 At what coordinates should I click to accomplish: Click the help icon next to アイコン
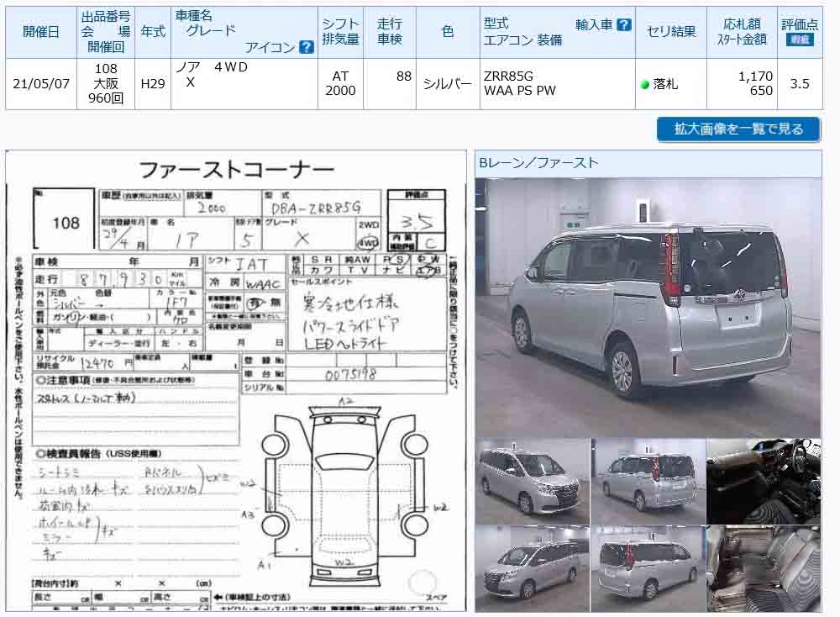tap(306, 47)
